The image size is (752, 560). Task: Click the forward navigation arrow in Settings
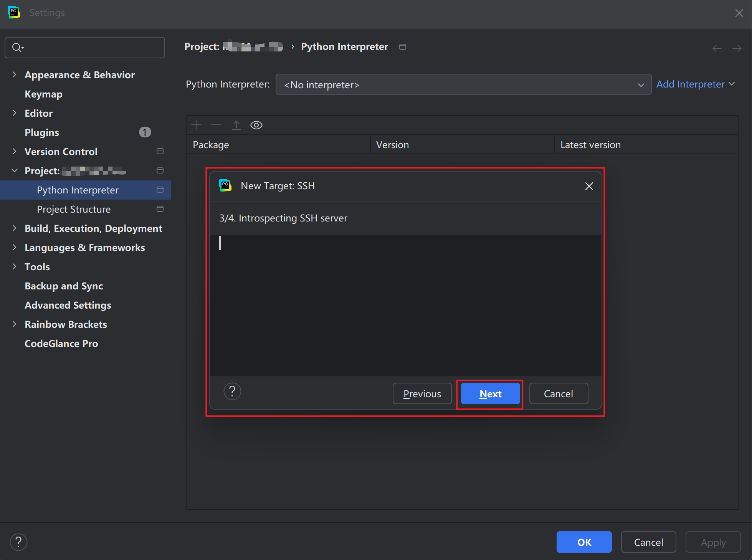737,48
